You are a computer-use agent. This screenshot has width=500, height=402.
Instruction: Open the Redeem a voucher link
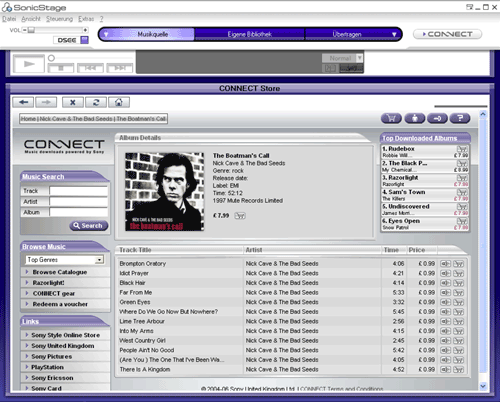click(60, 304)
